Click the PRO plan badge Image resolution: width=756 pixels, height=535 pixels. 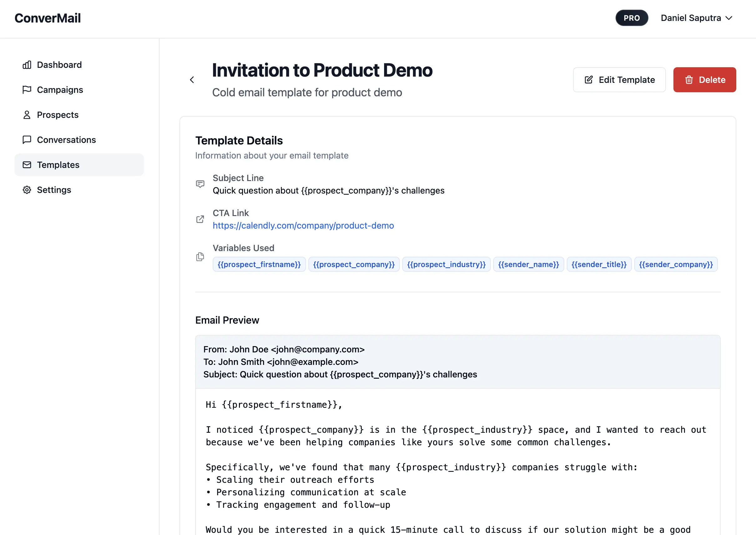click(632, 18)
